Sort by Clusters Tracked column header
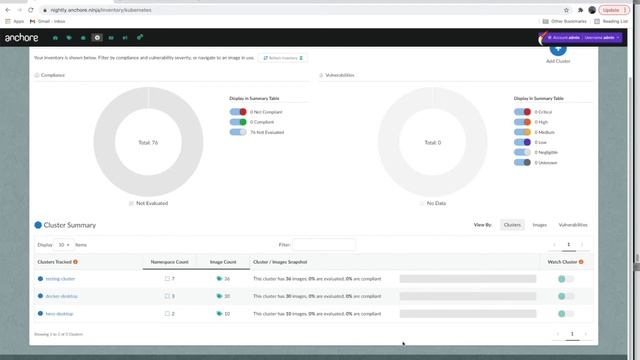640x360 pixels. [55, 262]
